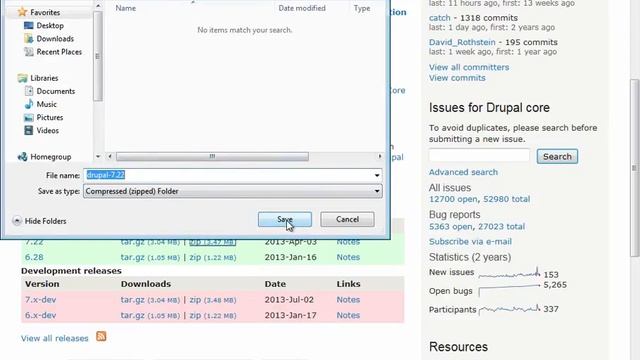Click the Open bugs sparkline chart
The image size is (640, 360).
[509, 289]
